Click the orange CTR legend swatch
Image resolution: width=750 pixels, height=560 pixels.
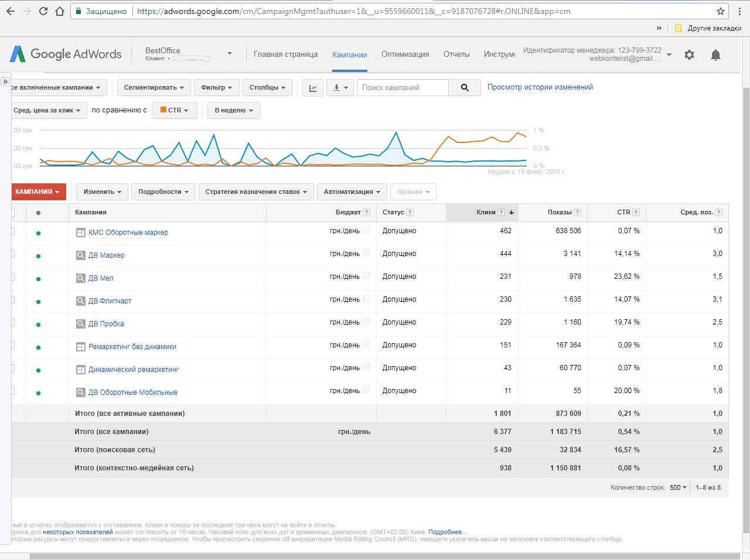[163, 110]
